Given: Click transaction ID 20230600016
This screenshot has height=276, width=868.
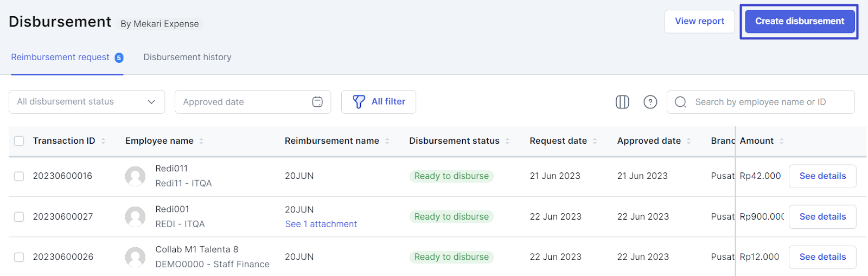Looking at the screenshot, I should pos(62,176).
